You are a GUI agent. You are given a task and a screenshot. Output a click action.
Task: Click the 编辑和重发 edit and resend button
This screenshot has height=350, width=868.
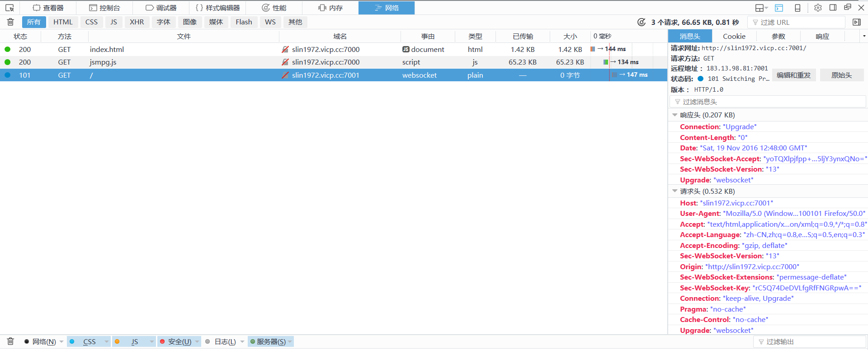794,75
